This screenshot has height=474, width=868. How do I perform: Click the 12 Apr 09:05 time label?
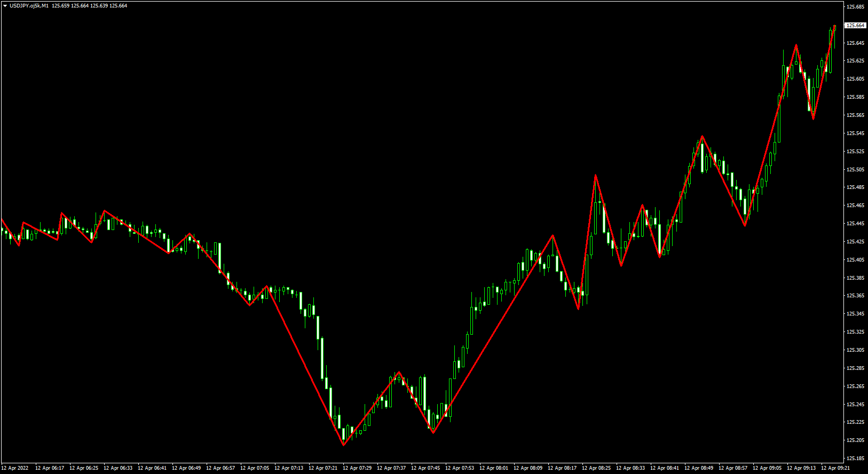(x=767, y=468)
